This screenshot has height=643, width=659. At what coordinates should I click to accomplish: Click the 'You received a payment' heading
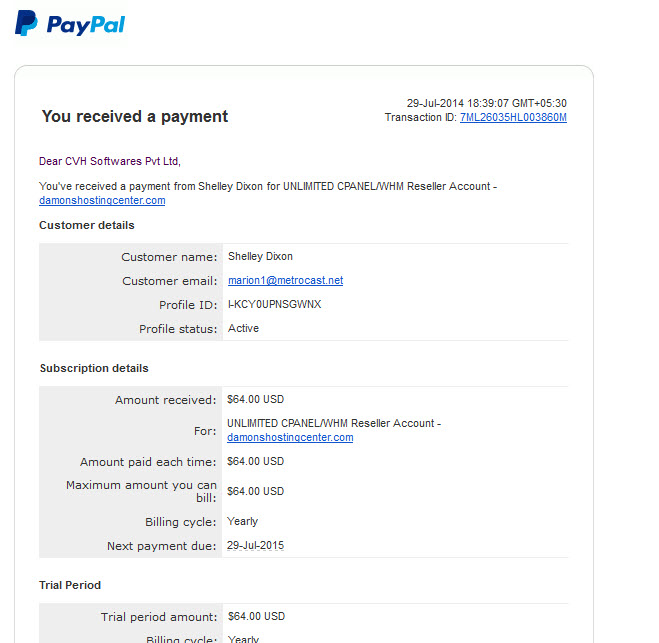pos(135,116)
